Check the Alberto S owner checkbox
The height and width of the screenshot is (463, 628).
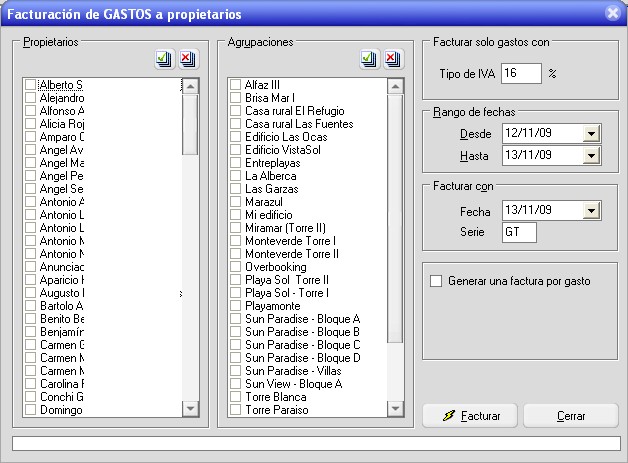point(30,85)
